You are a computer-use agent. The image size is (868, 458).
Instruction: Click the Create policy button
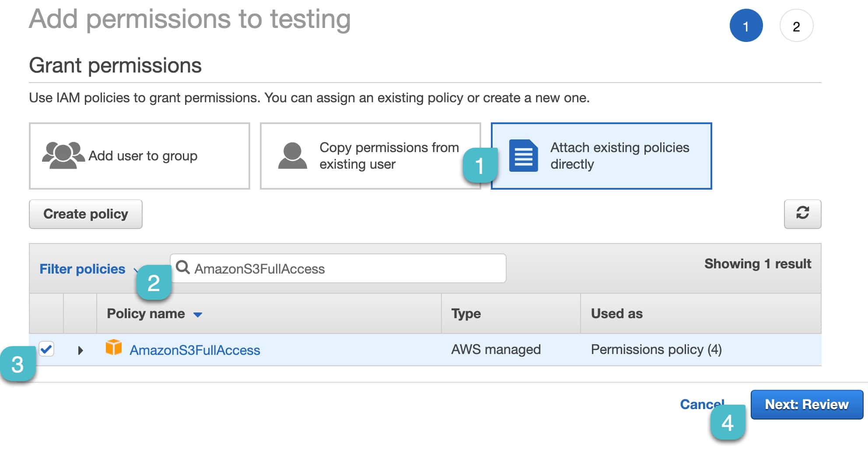coord(86,214)
